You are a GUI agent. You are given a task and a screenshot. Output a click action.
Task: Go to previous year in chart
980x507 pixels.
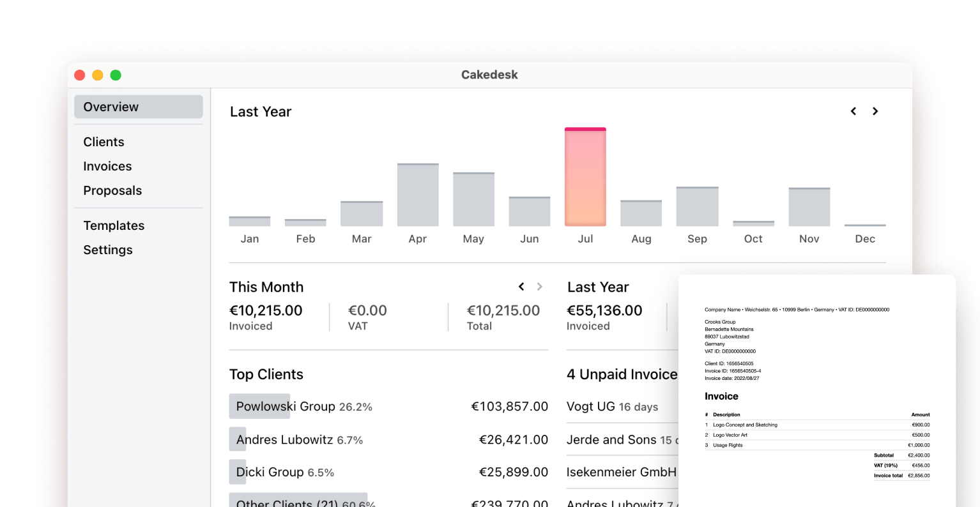853,111
